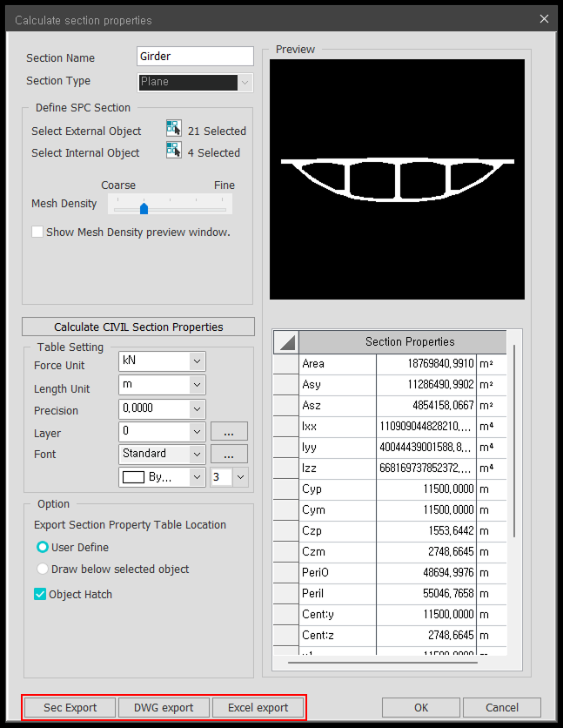Choose Draw below selected object option

(42, 569)
